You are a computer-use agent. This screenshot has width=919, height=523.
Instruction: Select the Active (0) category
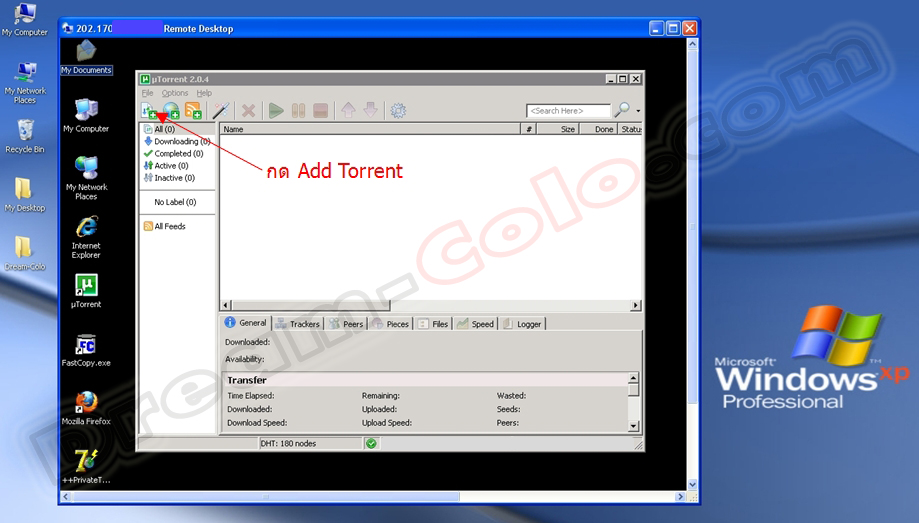[166, 166]
